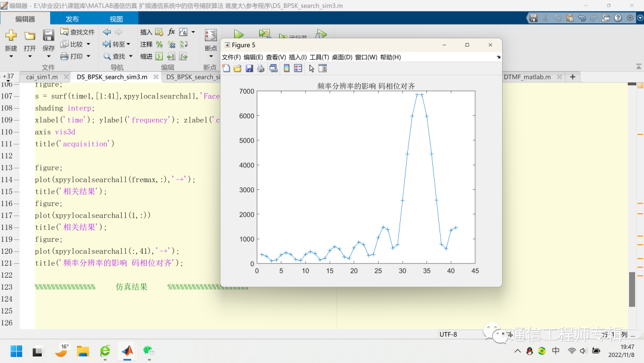Click the comment (%) icon
Screen dimensions: 644x363
pyautogui.click(x=159, y=44)
